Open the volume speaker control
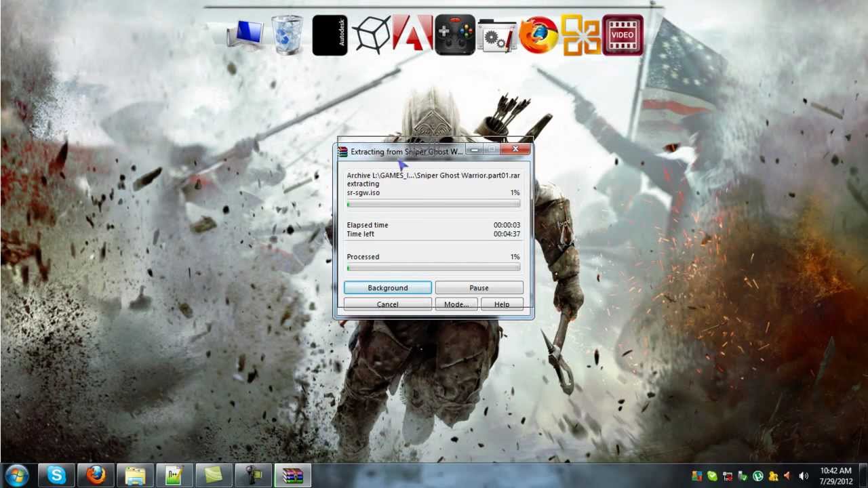868x488 pixels. [x=804, y=476]
